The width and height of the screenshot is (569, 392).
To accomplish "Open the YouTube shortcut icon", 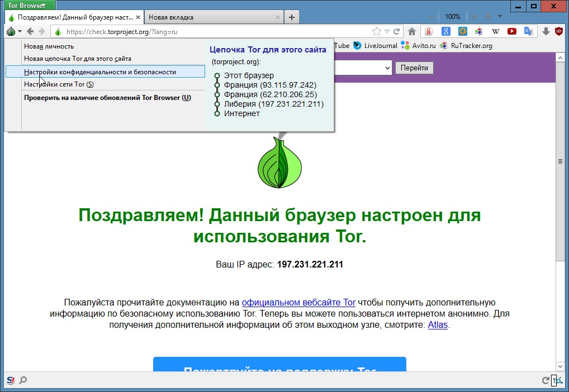I will [511, 31].
